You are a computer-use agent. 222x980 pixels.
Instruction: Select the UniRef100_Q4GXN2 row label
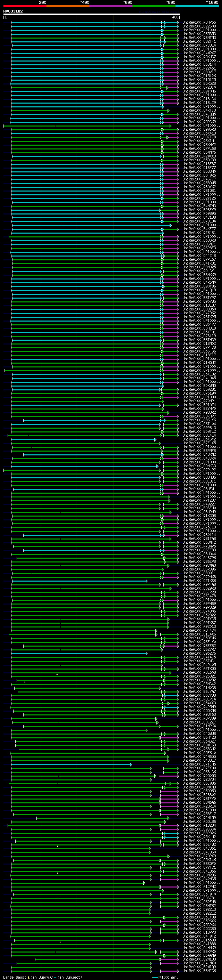pos(199,455)
